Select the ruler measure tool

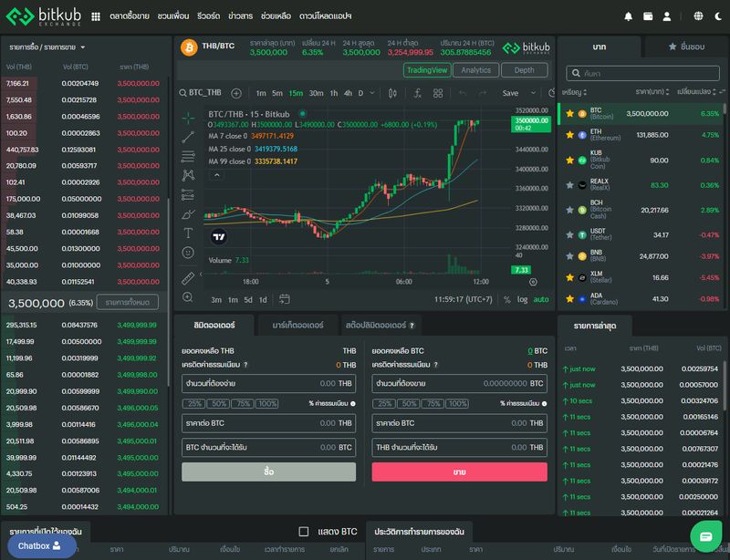(x=188, y=277)
